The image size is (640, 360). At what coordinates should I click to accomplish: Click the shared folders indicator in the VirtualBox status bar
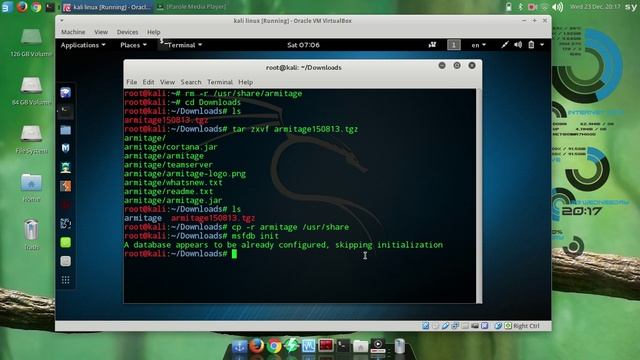point(465,326)
